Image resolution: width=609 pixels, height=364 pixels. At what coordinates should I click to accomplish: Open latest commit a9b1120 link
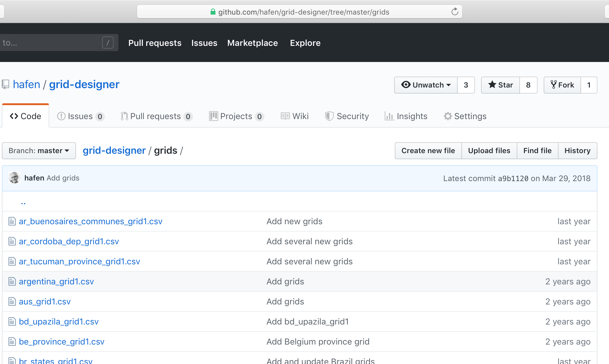click(513, 178)
